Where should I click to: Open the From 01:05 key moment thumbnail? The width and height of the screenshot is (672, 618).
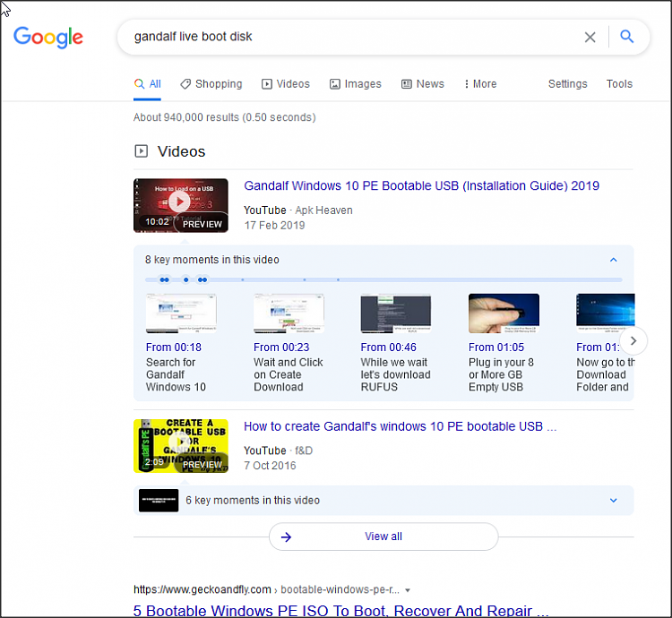[x=504, y=313]
